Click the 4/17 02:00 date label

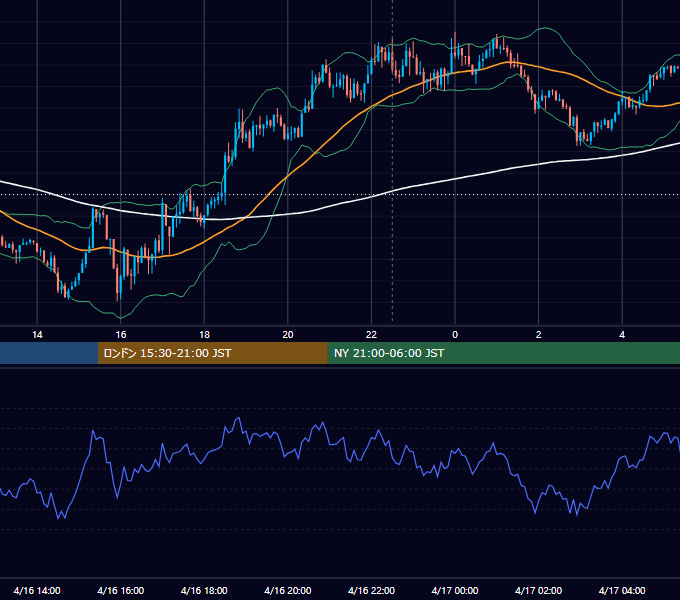pos(539,590)
